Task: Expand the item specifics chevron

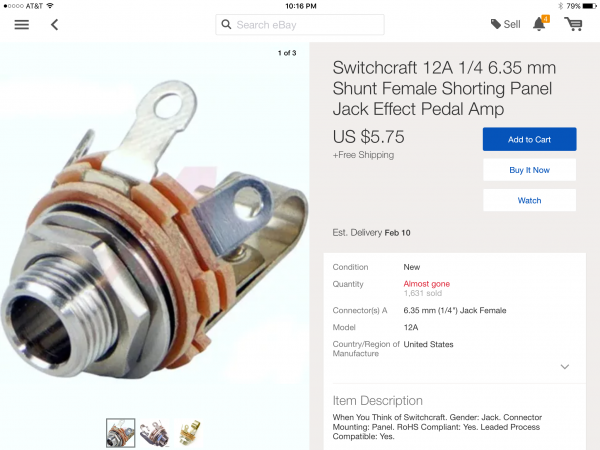Action: [565, 367]
